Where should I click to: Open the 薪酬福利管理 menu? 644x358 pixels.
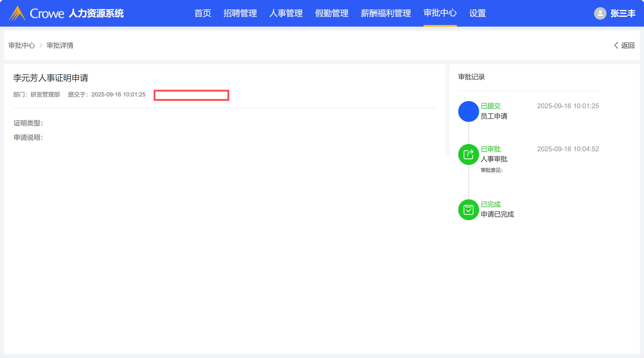pos(386,13)
